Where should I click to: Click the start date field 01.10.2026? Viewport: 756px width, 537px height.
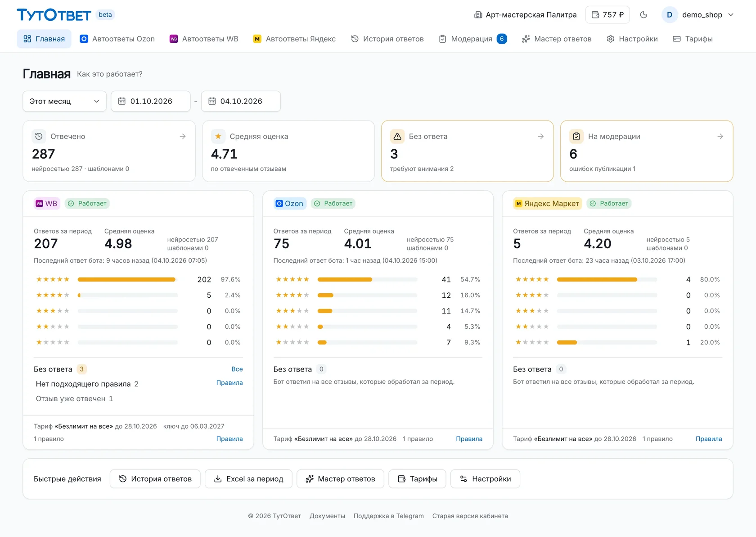click(x=151, y=101)
